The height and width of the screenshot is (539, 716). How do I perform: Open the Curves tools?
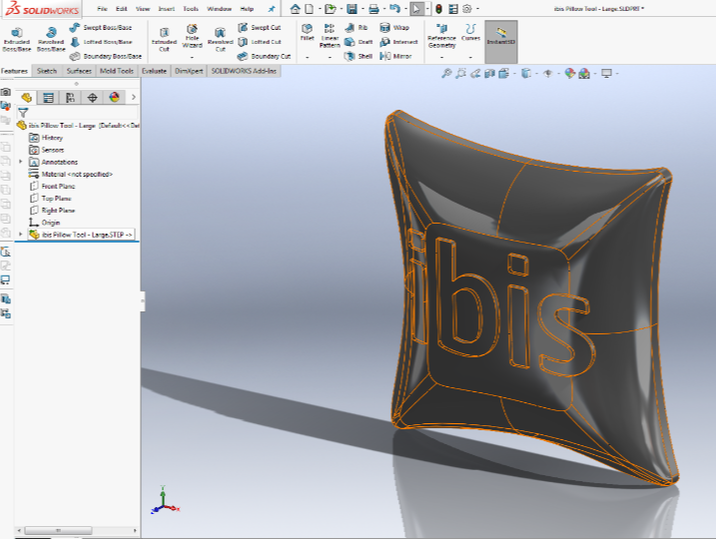470,32
